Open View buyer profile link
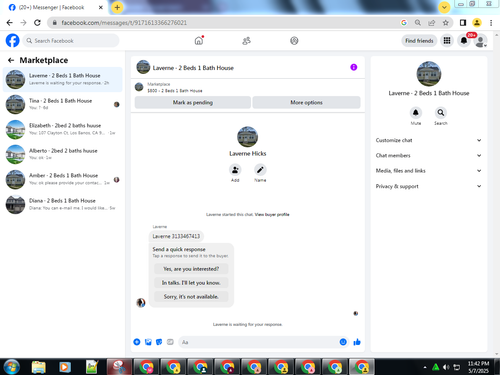Viewport: 500px width, 375px height. pyautogui.click(x=272, y=214)
